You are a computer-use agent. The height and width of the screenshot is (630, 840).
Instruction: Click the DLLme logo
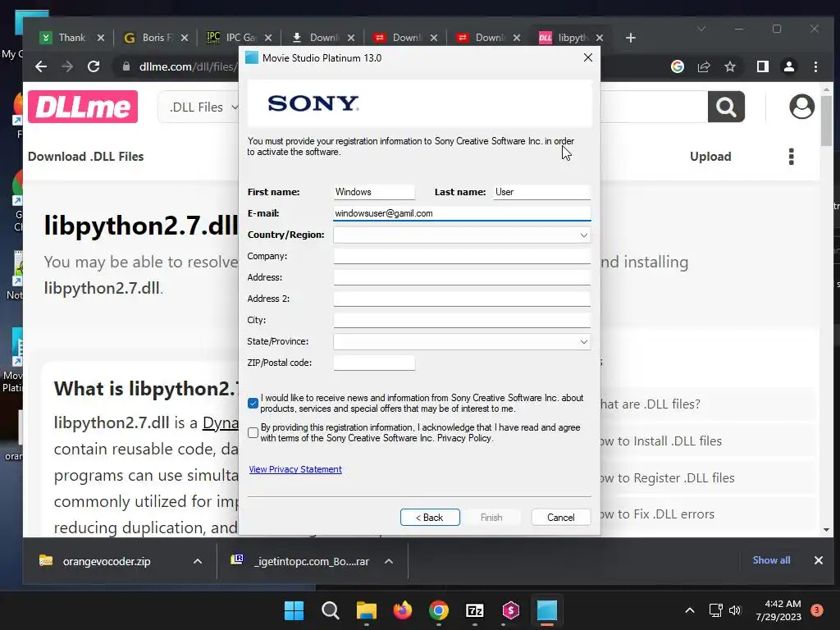point(83,107)
